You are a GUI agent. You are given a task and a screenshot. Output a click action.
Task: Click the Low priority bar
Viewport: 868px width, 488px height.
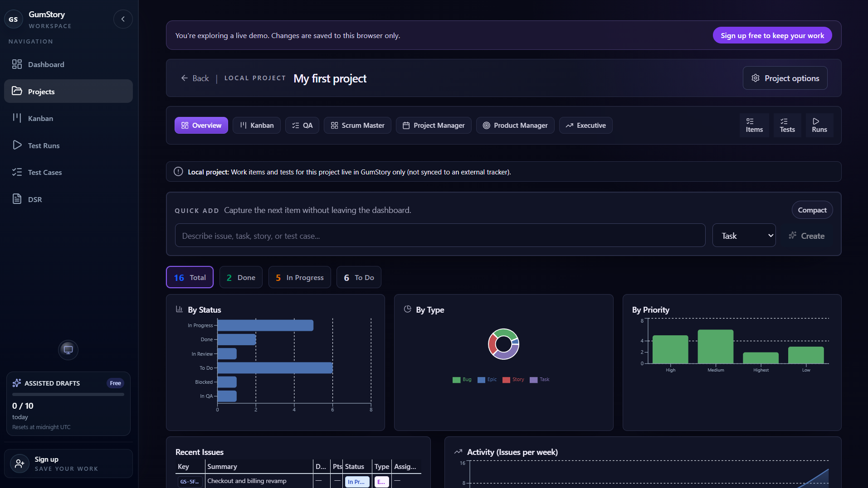[x=806, y=355]
